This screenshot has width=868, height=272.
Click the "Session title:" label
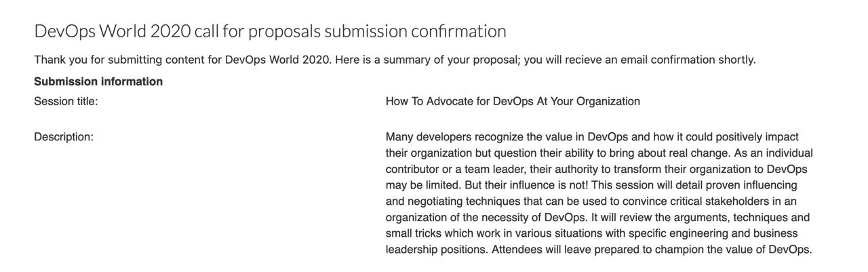[66, 102]
